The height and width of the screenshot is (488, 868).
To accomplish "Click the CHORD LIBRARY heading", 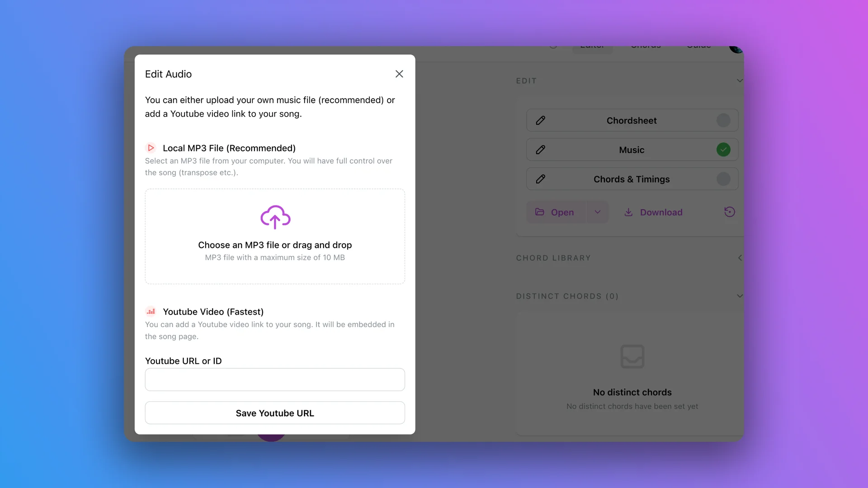I will pyautogui.click(x=553, y=258).
